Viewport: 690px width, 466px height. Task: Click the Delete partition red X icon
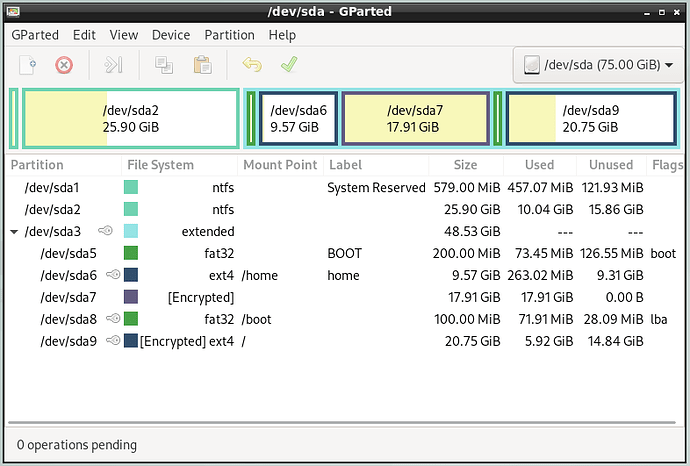(x=64, y=65)
